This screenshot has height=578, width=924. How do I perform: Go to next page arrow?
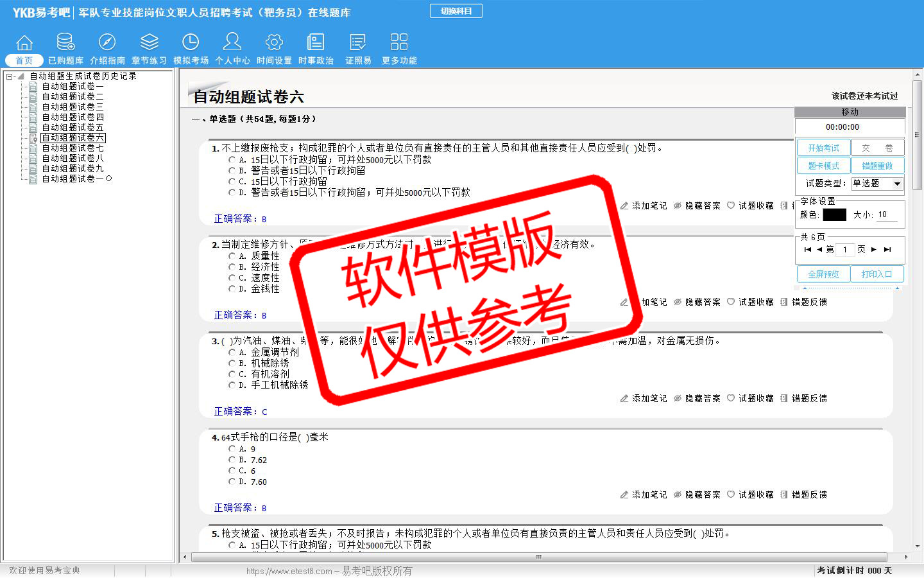coord(874,249)
